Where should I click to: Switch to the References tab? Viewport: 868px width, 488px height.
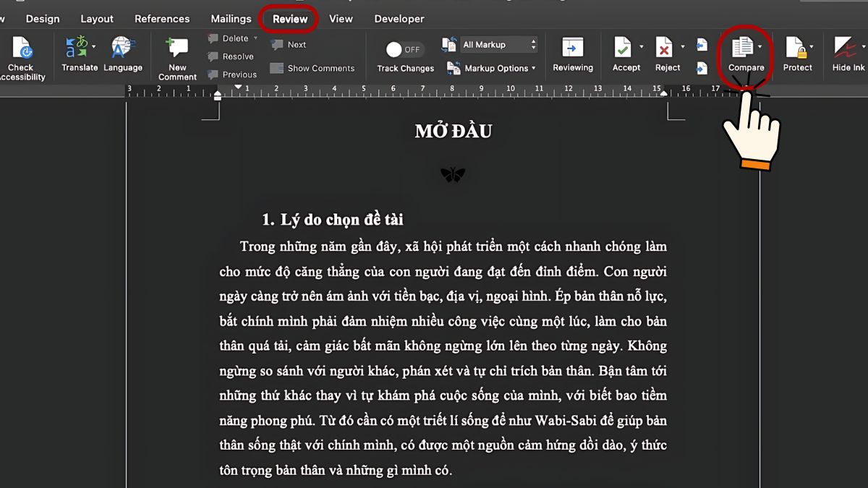pos(162,19)
